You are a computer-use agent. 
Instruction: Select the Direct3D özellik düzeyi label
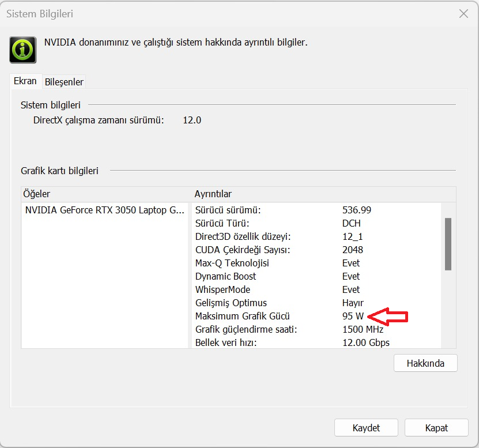click(243, 236)
